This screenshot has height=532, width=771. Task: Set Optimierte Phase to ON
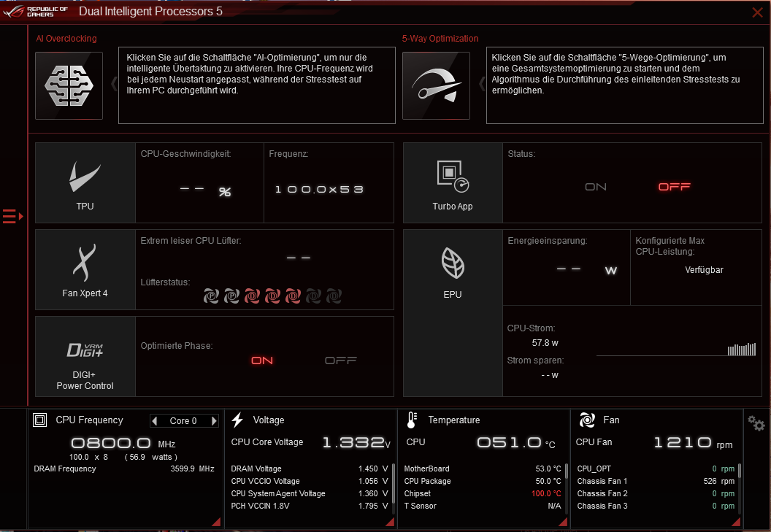(262, 361)
